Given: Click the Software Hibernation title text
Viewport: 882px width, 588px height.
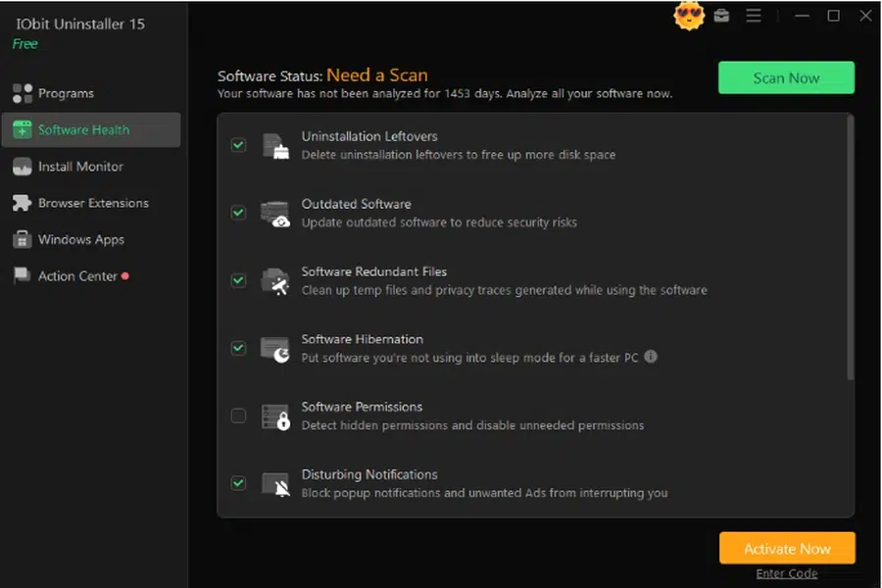Looking at the screenshot, I should pos(363,339).
